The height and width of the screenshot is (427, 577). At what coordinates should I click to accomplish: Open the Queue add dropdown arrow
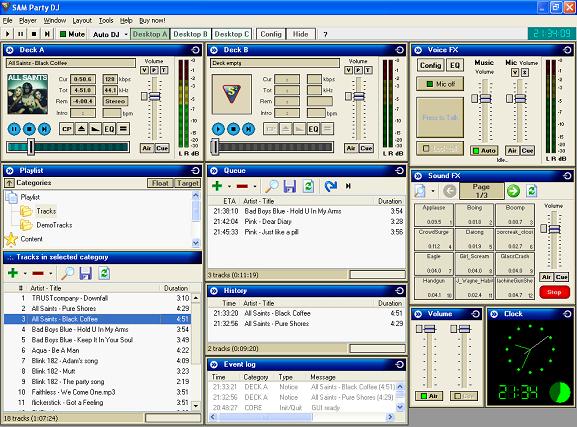pyautogui.click(x=229, y=187)
